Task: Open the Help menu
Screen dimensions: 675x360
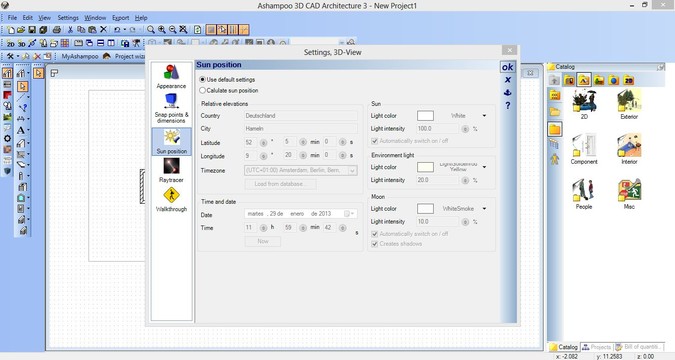Action: click(x=141, y=18)
